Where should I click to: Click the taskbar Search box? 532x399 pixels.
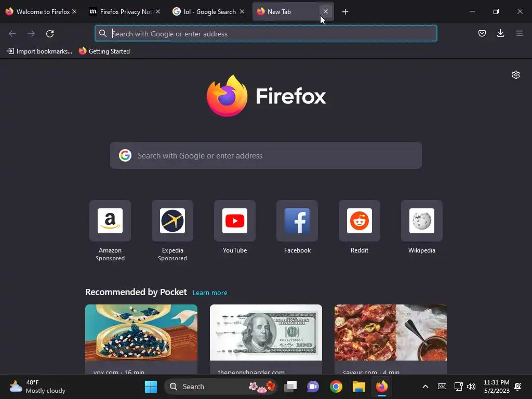tap(220, 387)
